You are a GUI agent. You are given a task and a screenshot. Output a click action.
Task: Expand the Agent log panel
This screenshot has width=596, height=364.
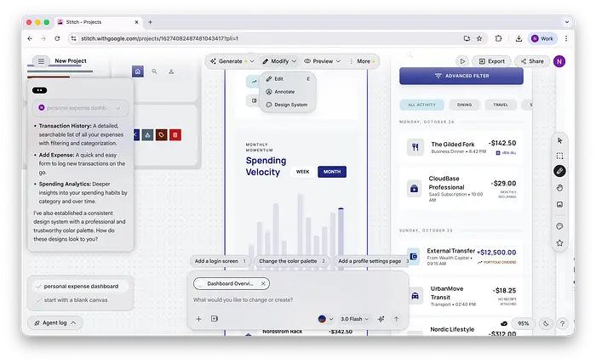pyautogui.click(x=55, y=323)
